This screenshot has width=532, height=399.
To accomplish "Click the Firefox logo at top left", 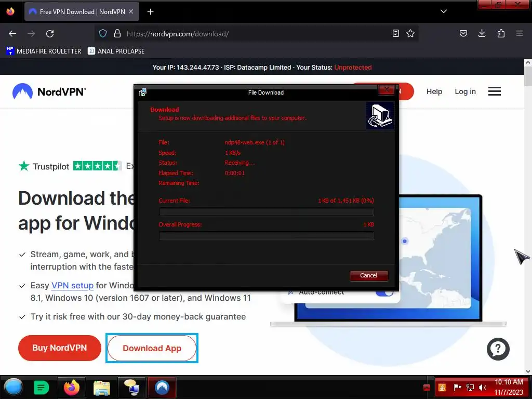I will 10,11.
